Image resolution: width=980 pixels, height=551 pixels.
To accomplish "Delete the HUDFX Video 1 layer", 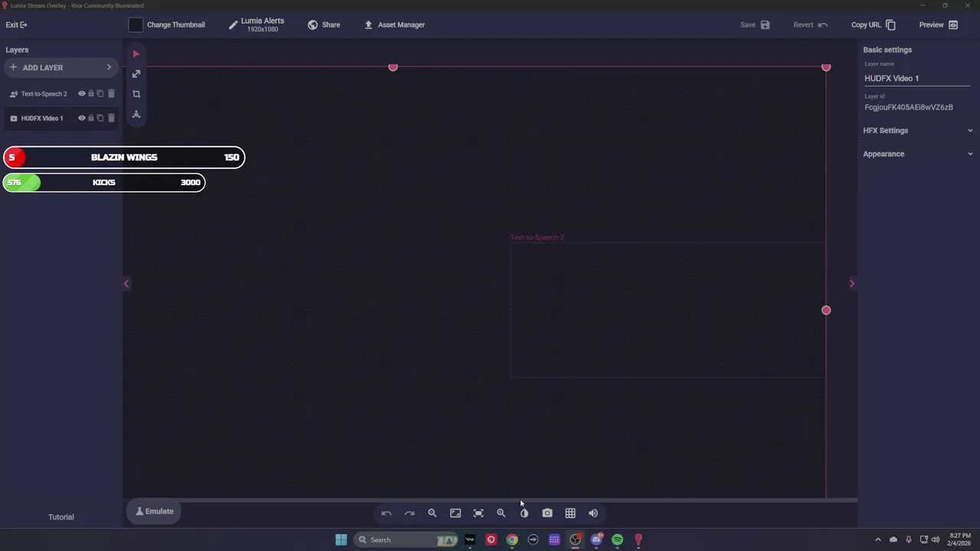I will 111,118.
